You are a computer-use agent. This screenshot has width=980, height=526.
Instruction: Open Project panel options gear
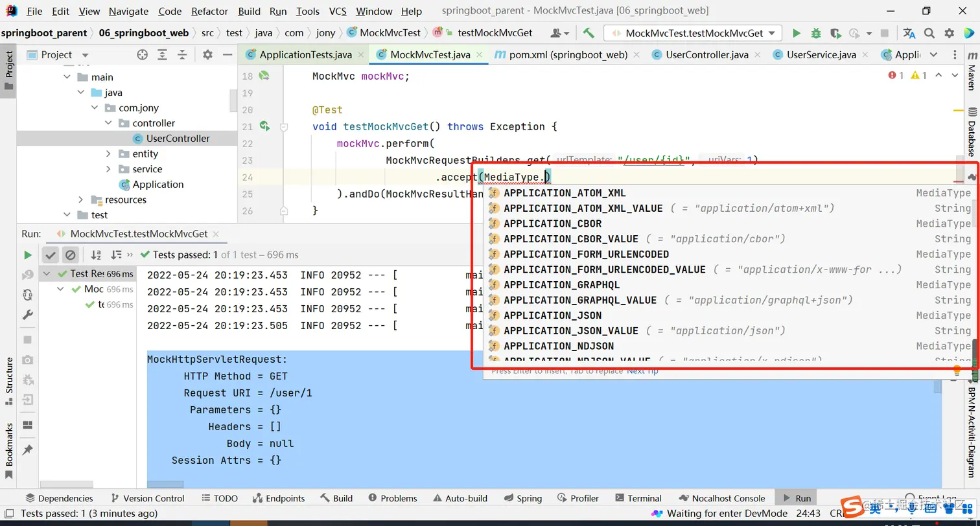pos(207,55)
